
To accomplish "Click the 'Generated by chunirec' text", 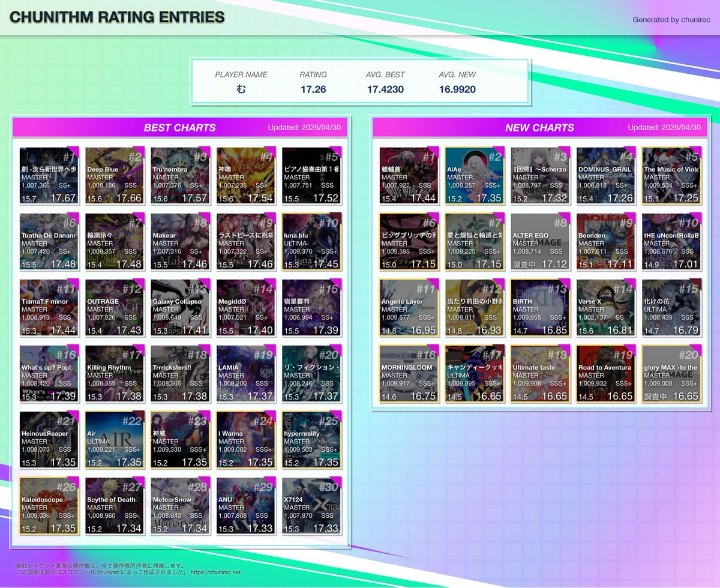I will [670, 20].
